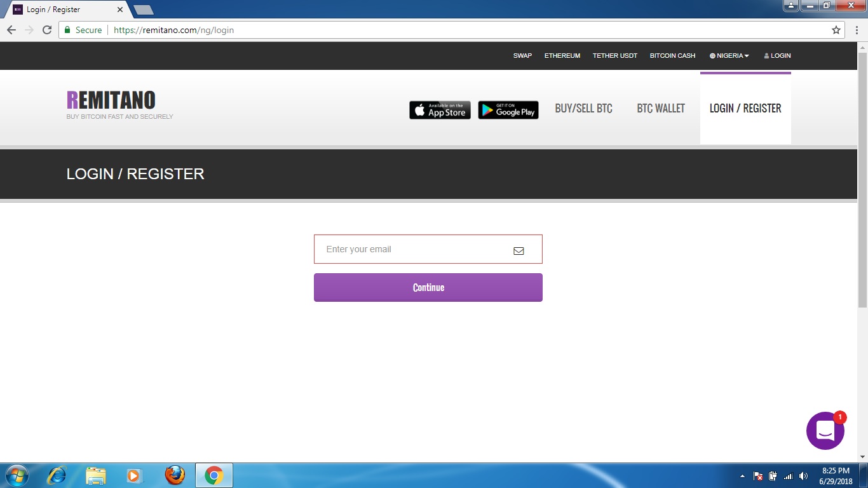Click the green Secure padlock
The image size is (868, 488).
point(67,30)
